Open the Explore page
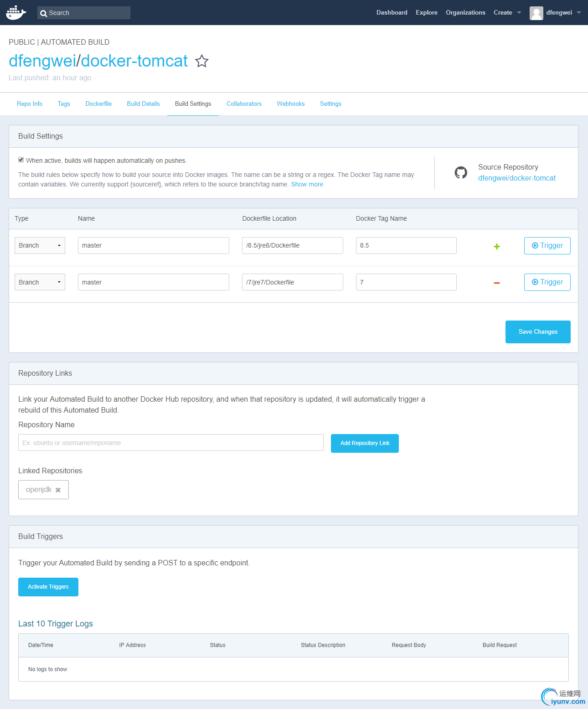Screen dimensions: 588x709 pos(427,13)
